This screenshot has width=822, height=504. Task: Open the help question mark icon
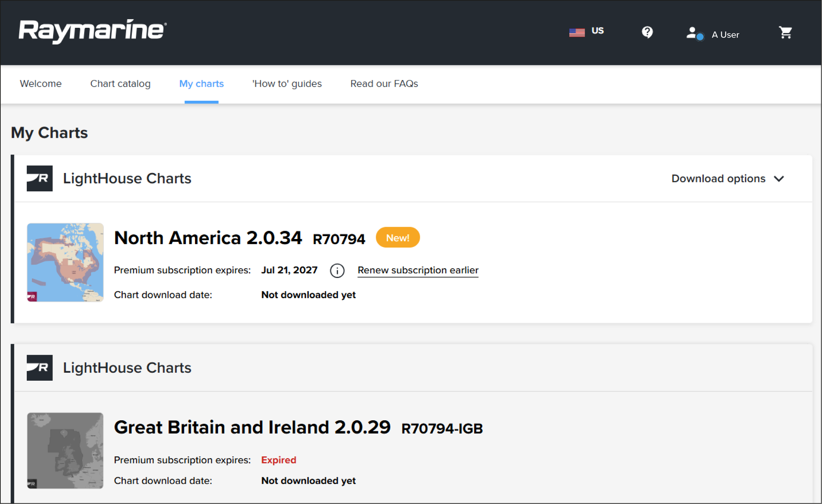[x=647, y=32]
